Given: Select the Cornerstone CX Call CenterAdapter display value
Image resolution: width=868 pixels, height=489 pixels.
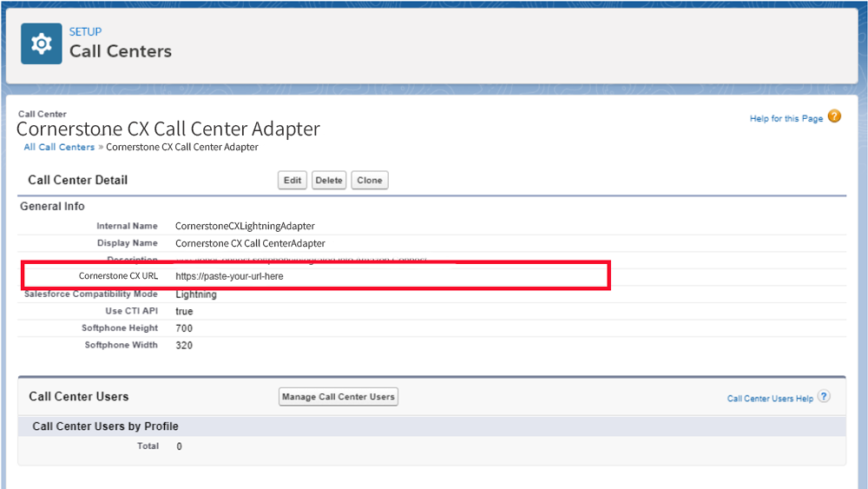Looking at the screenshot, I should tap(250, 243).
